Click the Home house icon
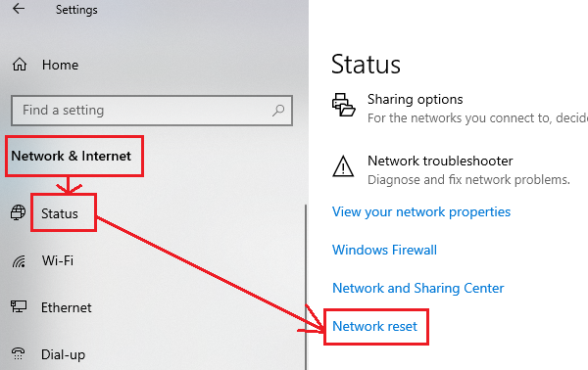The image size is (588, 370). [20, 65]
